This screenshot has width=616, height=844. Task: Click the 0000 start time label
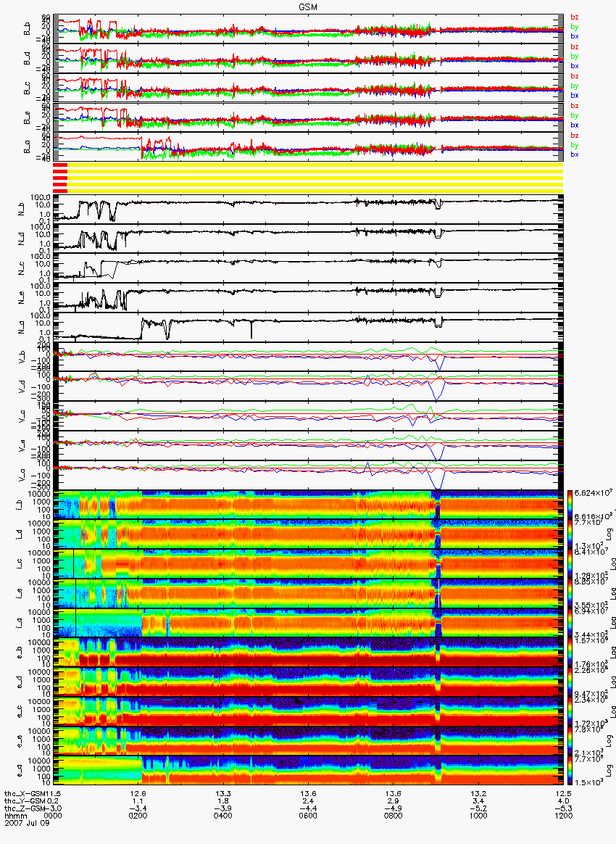53,816
